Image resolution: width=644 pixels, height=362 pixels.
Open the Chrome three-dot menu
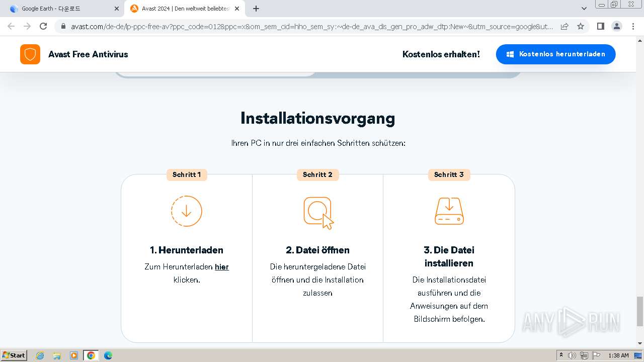point(632,26)
